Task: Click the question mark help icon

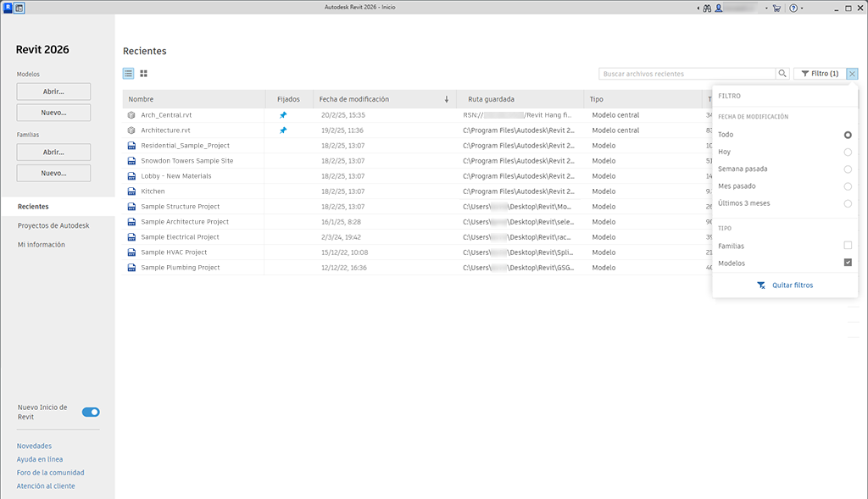Action: click(x=793, y=8)
